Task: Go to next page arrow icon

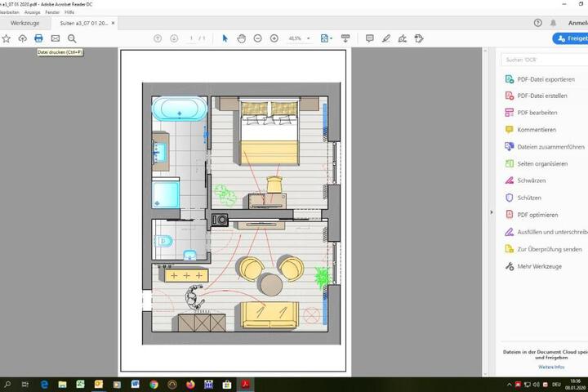Action: pos(174,38)
